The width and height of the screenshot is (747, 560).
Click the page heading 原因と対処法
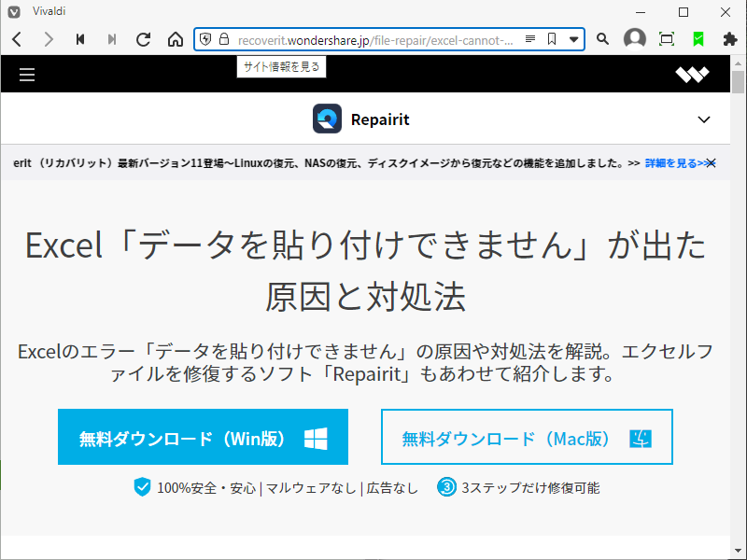365,297
